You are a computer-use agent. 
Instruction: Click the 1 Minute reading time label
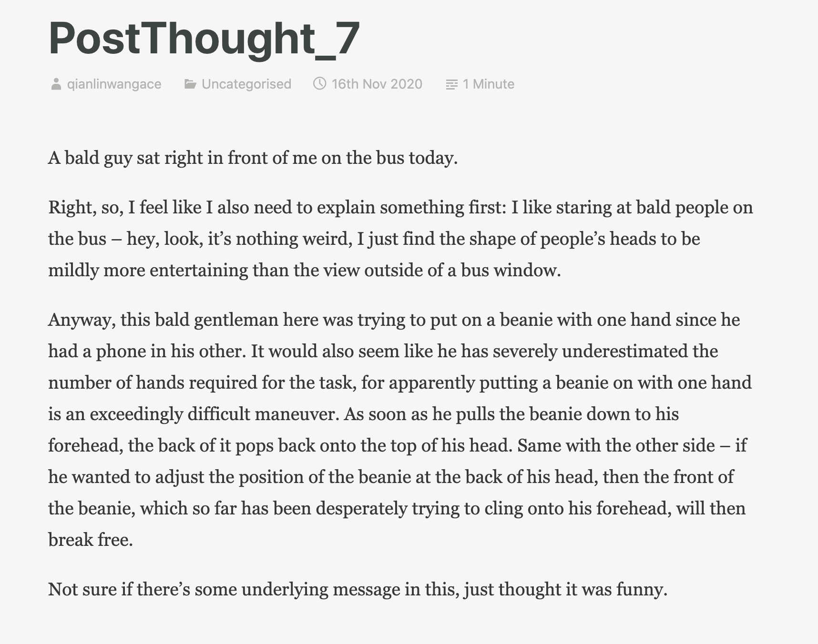pyautogui.click(x=489, y=84)
